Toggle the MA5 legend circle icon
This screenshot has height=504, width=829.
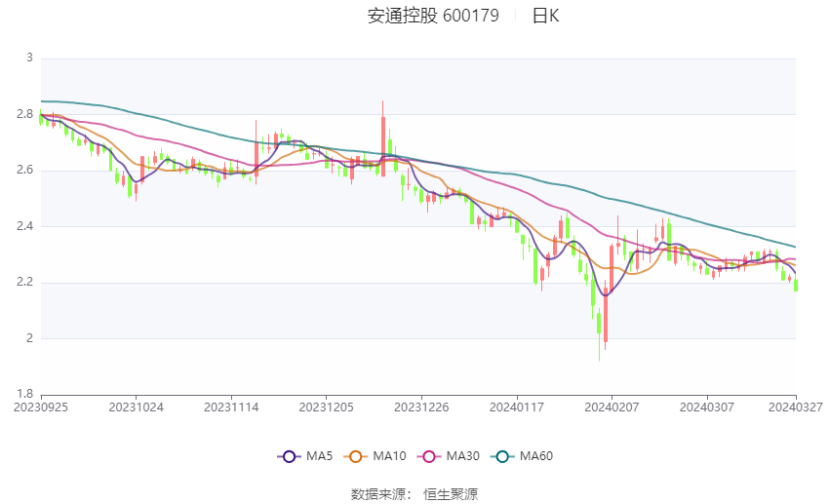(x=289, y=456)
